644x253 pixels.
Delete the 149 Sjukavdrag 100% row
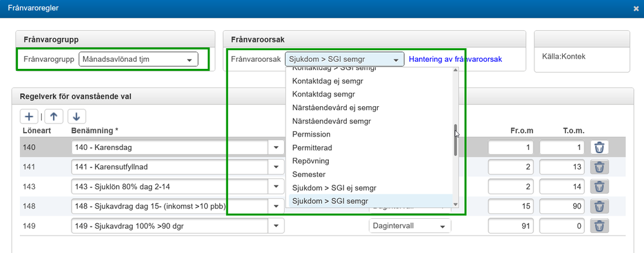click(600, 225)
